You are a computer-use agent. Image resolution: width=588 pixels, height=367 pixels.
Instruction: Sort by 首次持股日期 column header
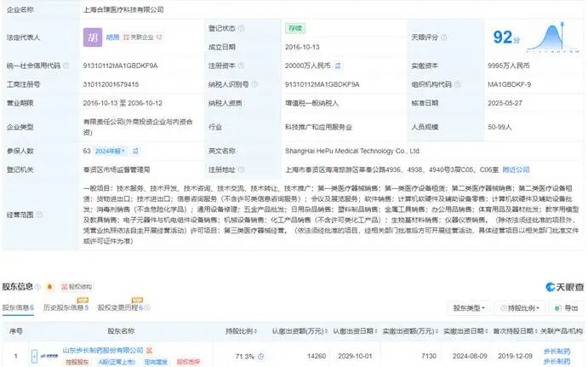pyautogui.click(x=516, y=331)
